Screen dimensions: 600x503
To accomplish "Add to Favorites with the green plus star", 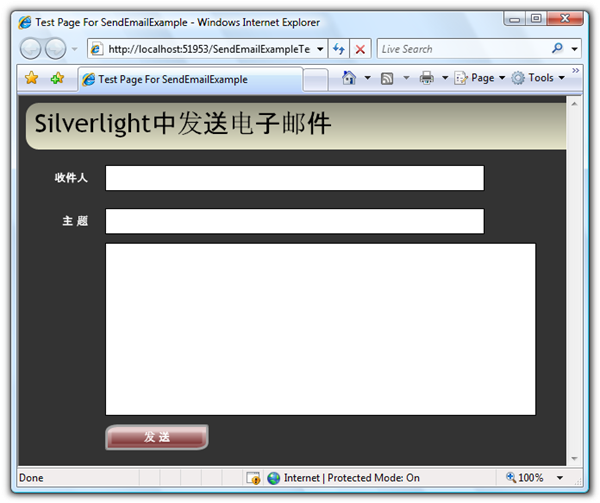I will coord(57,78).
